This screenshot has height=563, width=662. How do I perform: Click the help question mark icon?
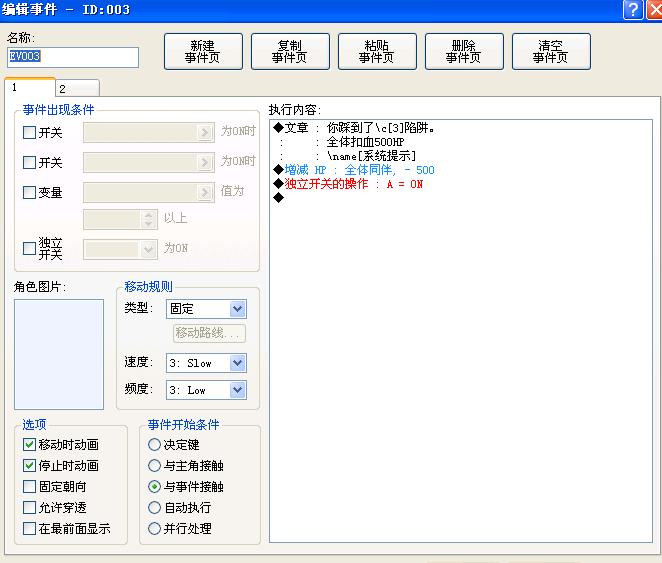click(632, 9)
